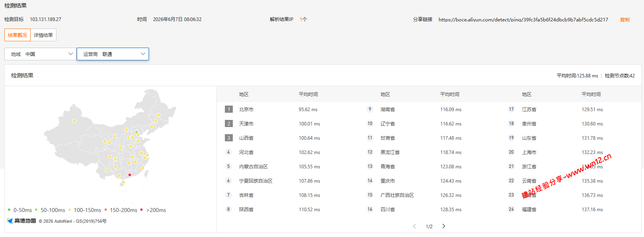Click the 1/2 page indicator
Viewport: 644px width, 237px height.
pyautogui.click(x=429, y=227)
